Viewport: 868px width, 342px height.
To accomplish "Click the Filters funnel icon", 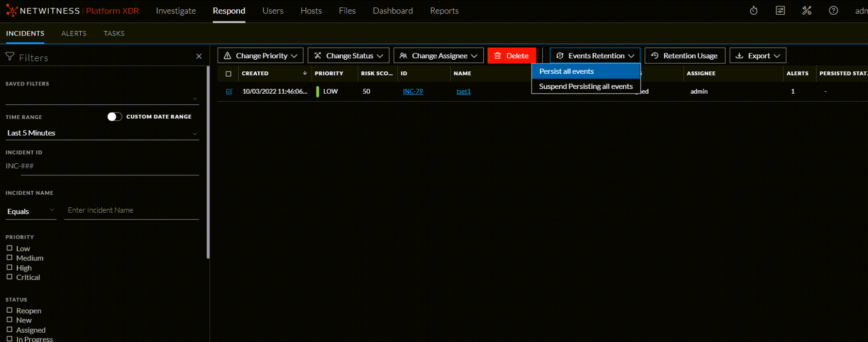I will point(10,57).
